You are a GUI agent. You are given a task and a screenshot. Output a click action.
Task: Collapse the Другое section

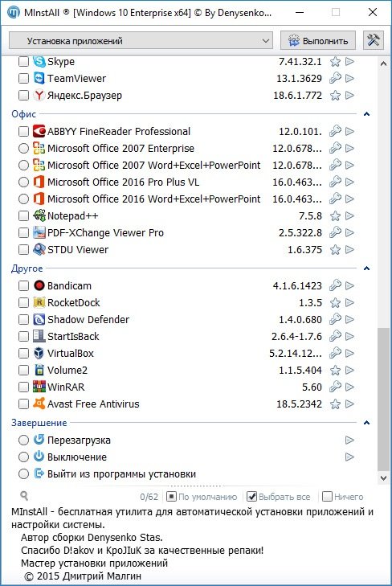(366, 268)
